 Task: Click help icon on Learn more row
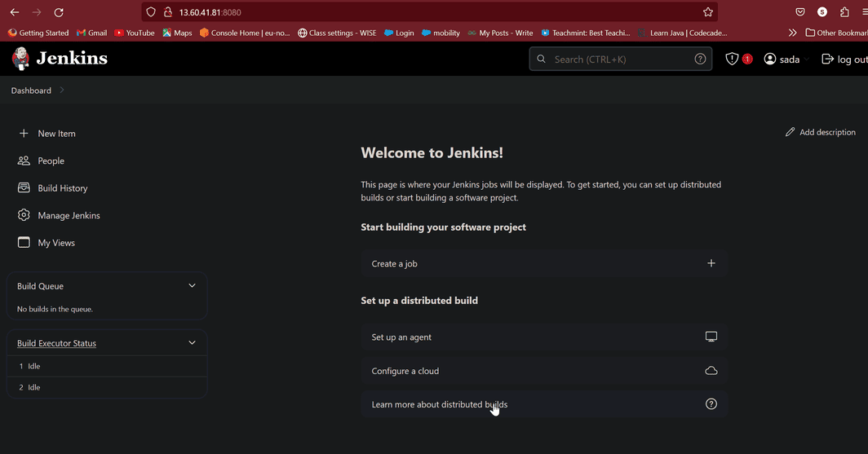tap(711, 403)
